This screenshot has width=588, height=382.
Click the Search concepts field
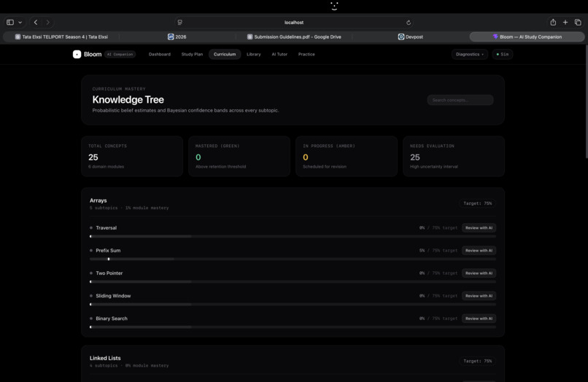460,100
